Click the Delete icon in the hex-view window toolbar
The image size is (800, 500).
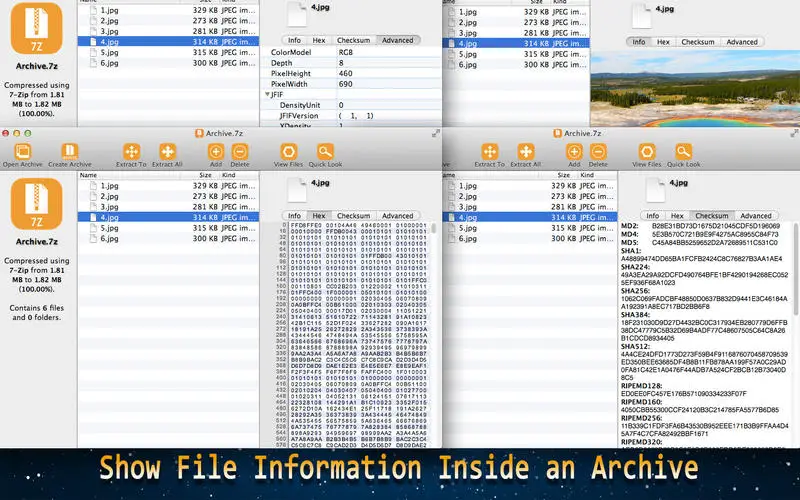coord(240,152)
